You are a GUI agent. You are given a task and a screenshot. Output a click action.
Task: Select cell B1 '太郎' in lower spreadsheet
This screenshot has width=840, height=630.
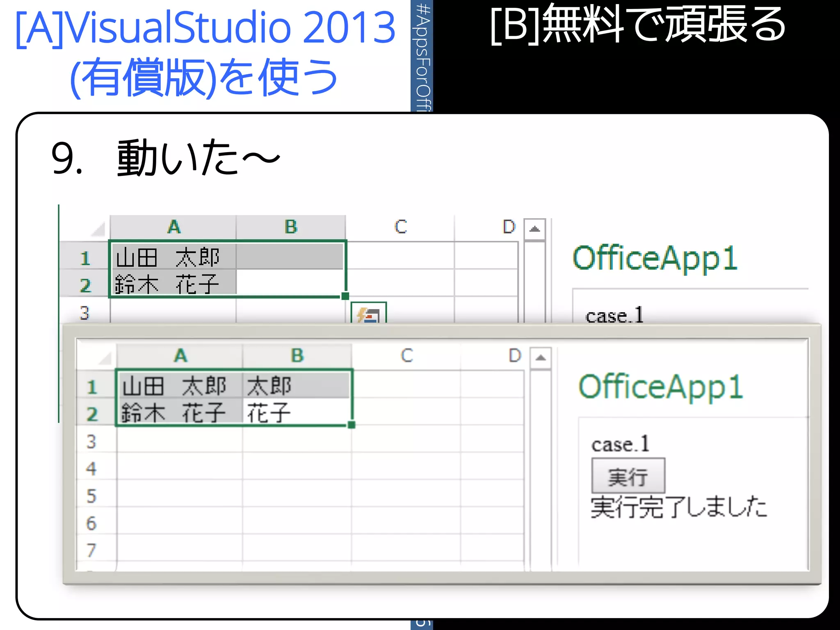click(x=297, y=385)
